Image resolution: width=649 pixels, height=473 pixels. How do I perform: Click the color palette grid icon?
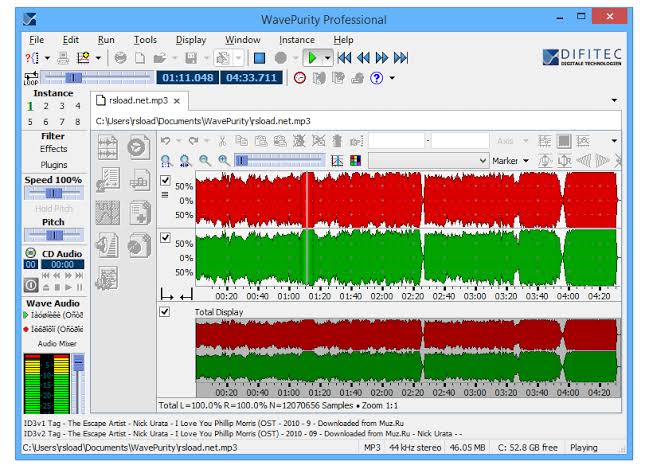click(x=355, y=161)
